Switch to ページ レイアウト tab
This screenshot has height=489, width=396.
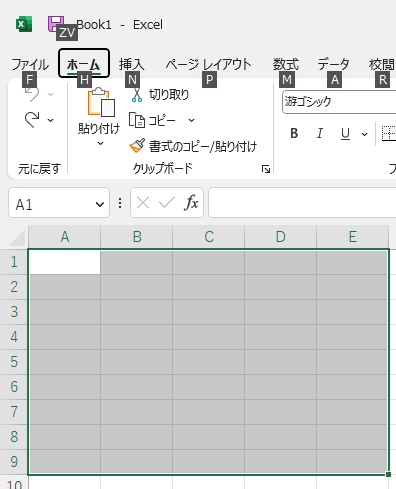(x=208, y=64)
